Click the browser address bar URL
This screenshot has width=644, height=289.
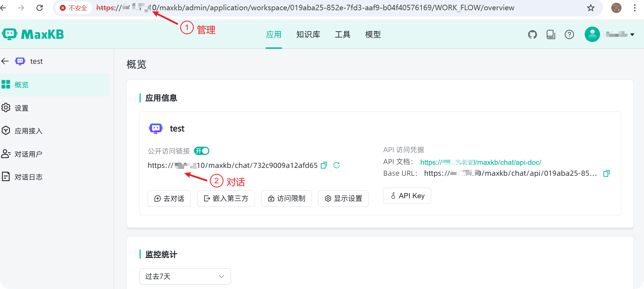pos(307,8)
